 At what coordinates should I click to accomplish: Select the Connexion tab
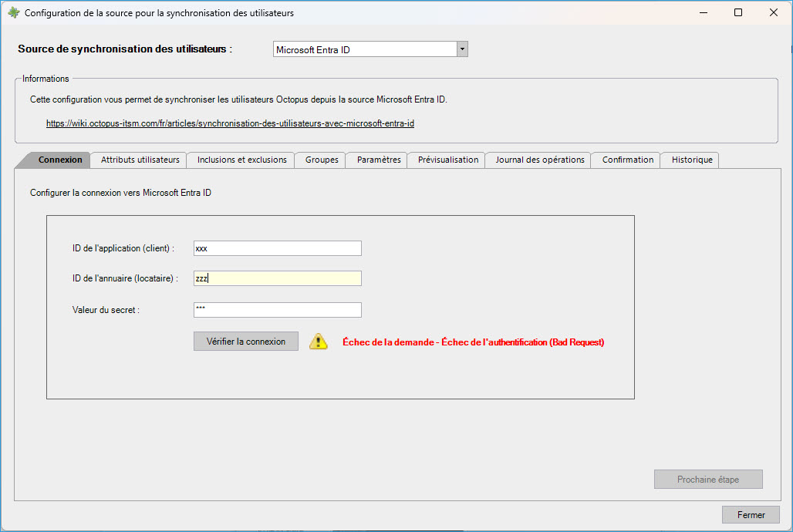click(x=59, y=160)
